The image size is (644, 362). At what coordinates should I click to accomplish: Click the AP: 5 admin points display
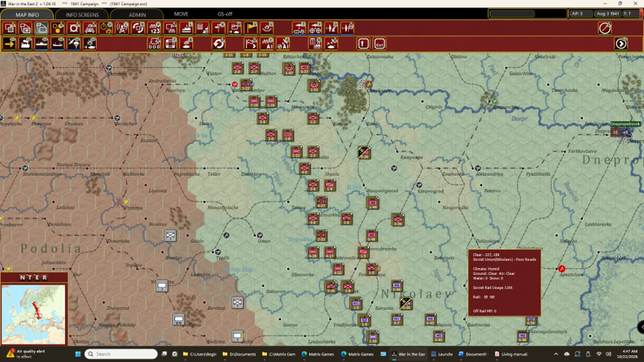581,13
